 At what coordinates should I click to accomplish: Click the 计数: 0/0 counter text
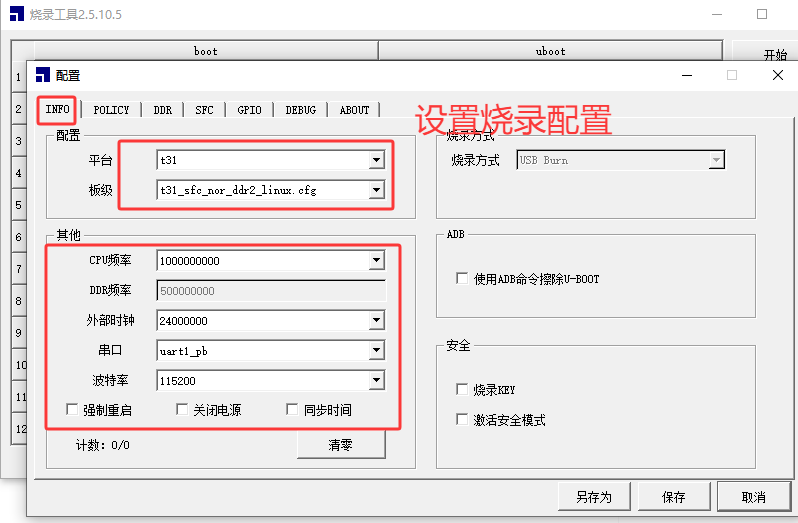(x=103, y=445)
